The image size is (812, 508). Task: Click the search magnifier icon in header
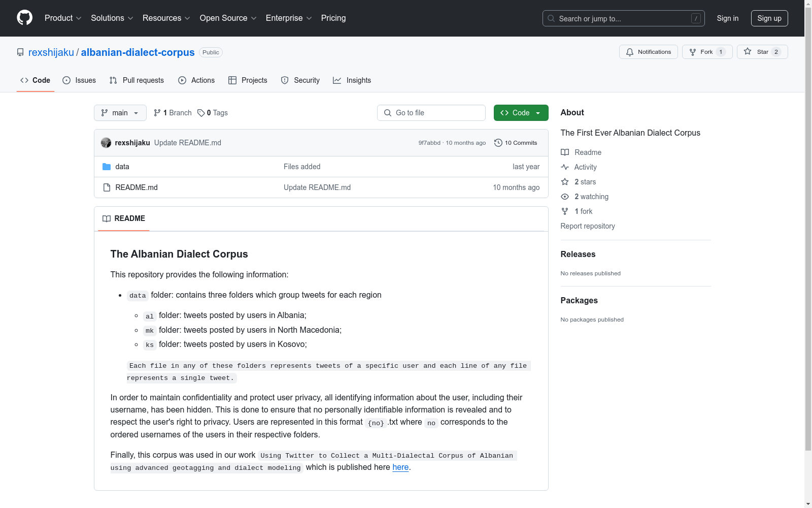point(551,18)
